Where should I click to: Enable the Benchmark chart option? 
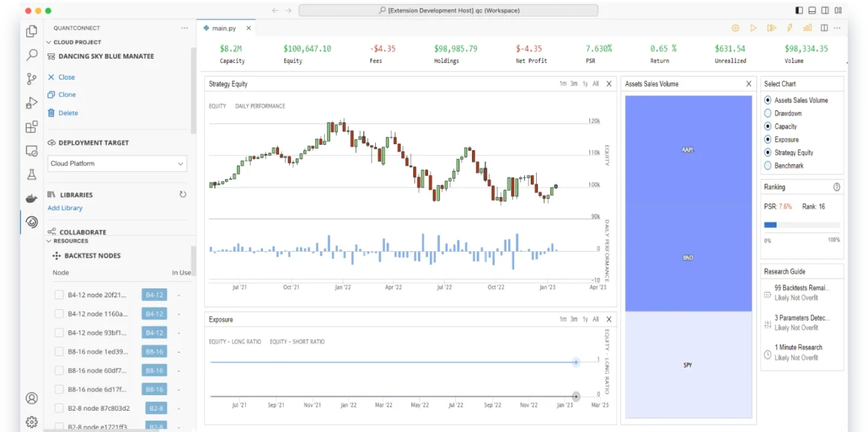click(769, 166)
